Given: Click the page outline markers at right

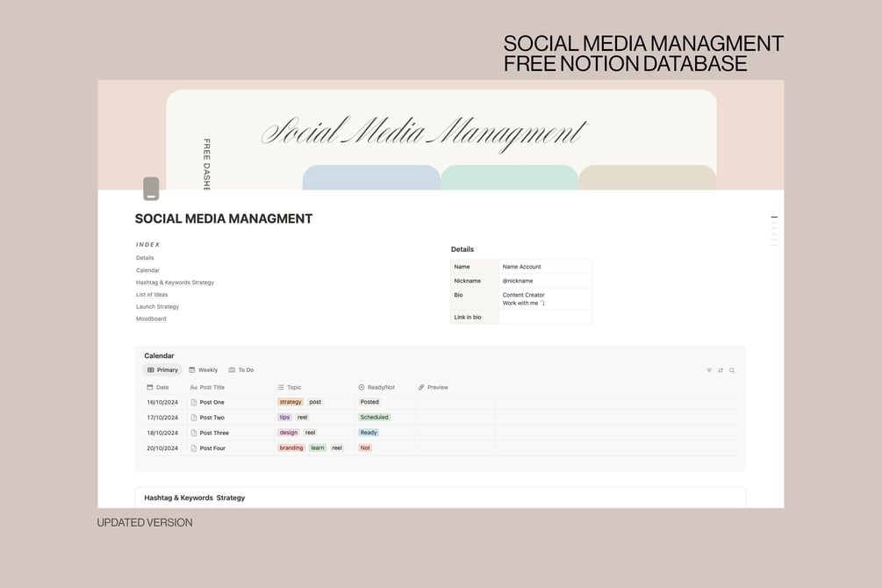Looking at the screenshot, I should coord(775,231).
